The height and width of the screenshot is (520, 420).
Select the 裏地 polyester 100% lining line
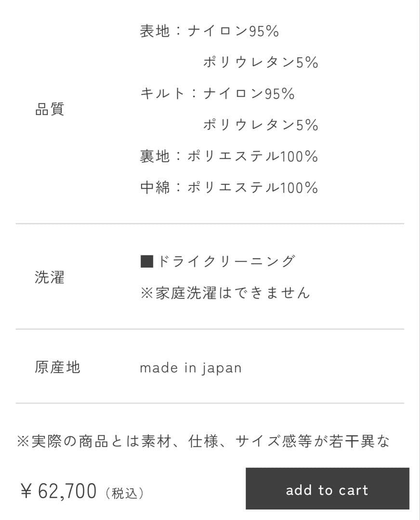[228, 156]
